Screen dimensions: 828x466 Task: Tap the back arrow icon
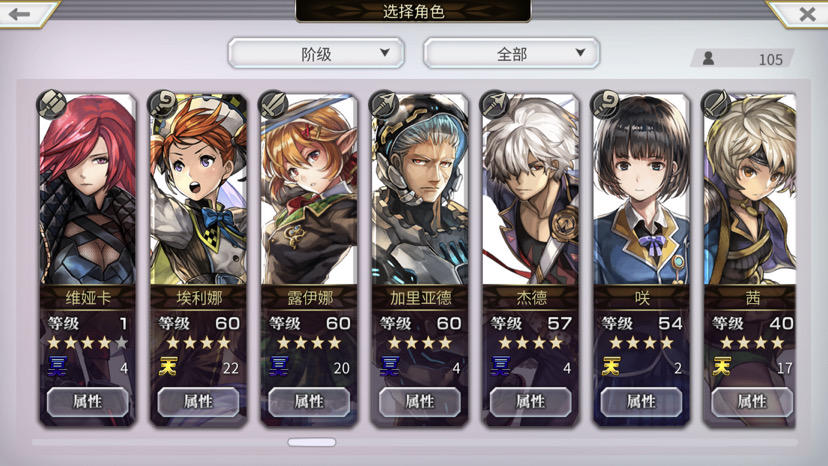[20, 13]
